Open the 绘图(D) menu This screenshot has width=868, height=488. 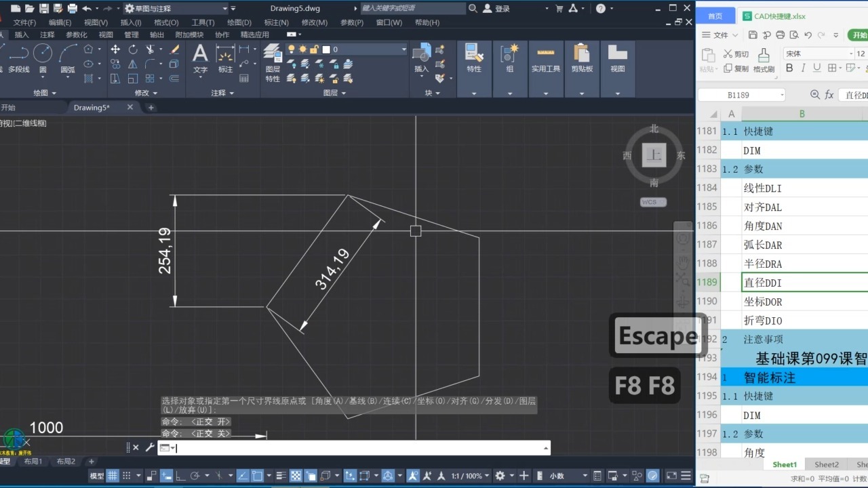pyautogui.click(x=239, y=22)
